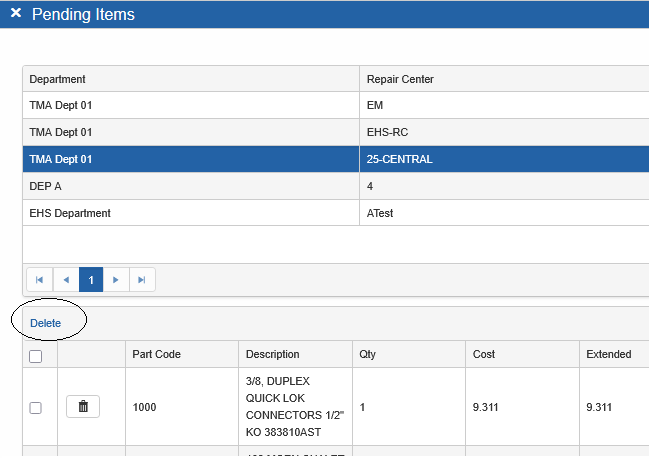Click trash icon for part 1000
The image size is (649, 458).
pyautogui.click(x=83, y=407)
